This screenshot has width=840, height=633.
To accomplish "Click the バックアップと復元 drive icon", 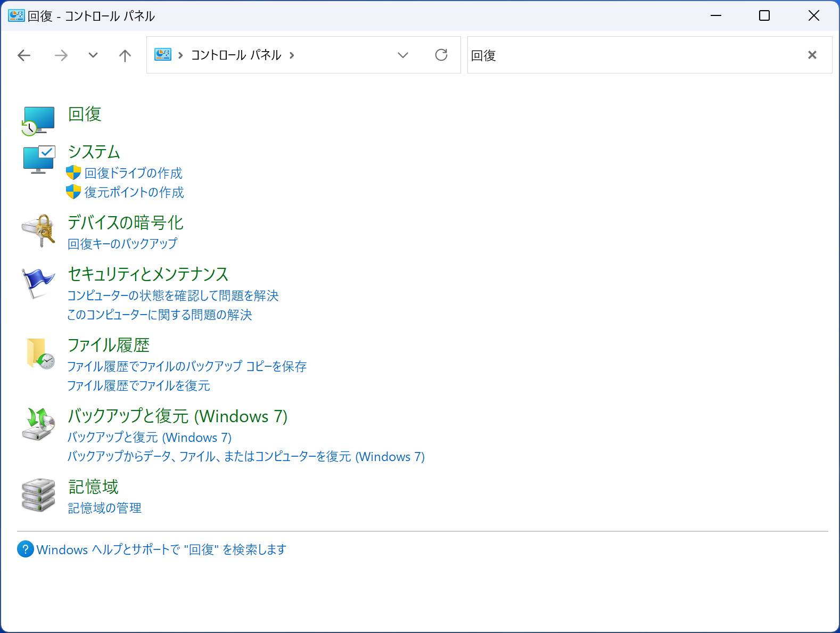I will (38, 424).
